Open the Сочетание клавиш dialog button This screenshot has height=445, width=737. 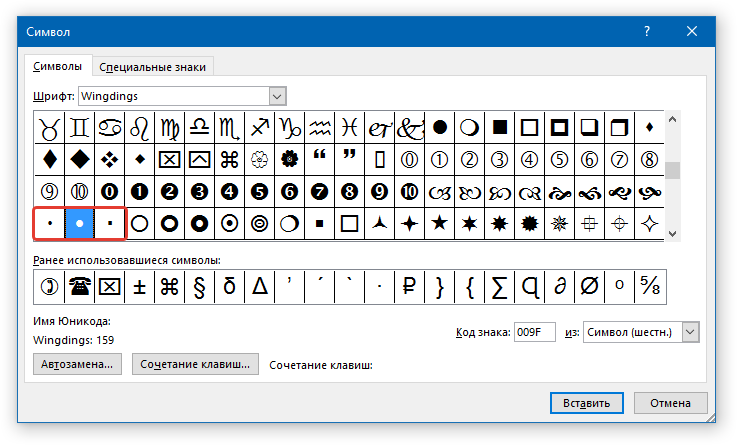(195, 364)
